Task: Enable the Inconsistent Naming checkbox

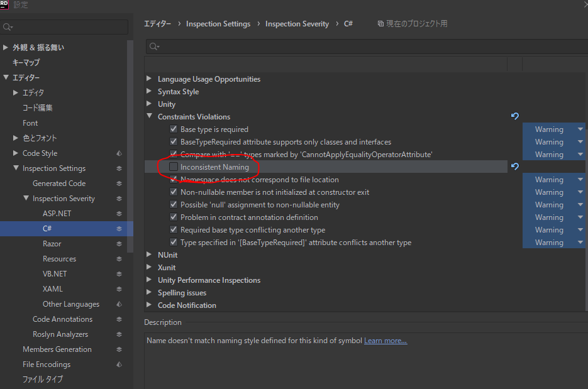Action: point(174,167)
